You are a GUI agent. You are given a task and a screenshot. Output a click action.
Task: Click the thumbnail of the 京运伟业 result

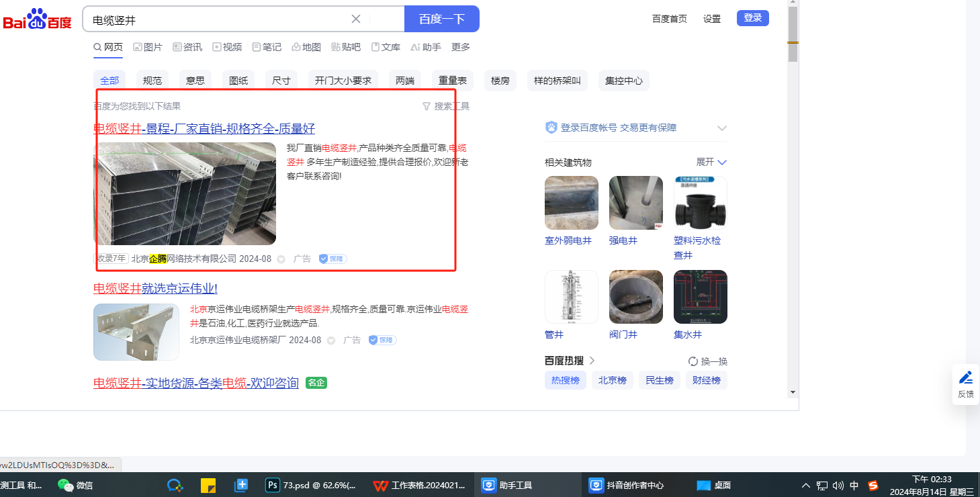(136, 332)
